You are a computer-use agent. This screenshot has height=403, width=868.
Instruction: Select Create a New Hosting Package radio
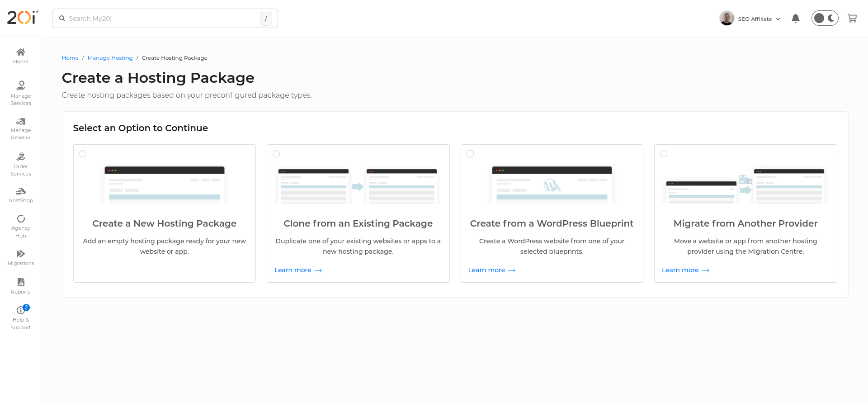point(83,154)
